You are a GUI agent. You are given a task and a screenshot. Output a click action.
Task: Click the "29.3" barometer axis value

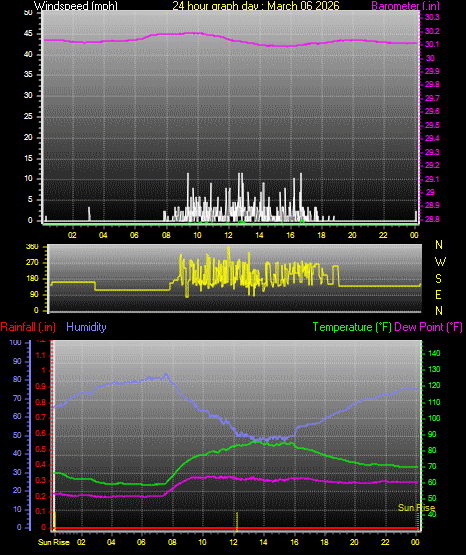(432, 152)
